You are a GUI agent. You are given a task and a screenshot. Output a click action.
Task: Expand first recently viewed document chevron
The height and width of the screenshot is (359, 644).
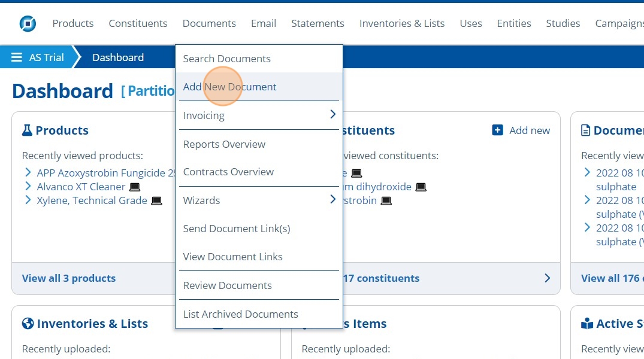point(587,172)
